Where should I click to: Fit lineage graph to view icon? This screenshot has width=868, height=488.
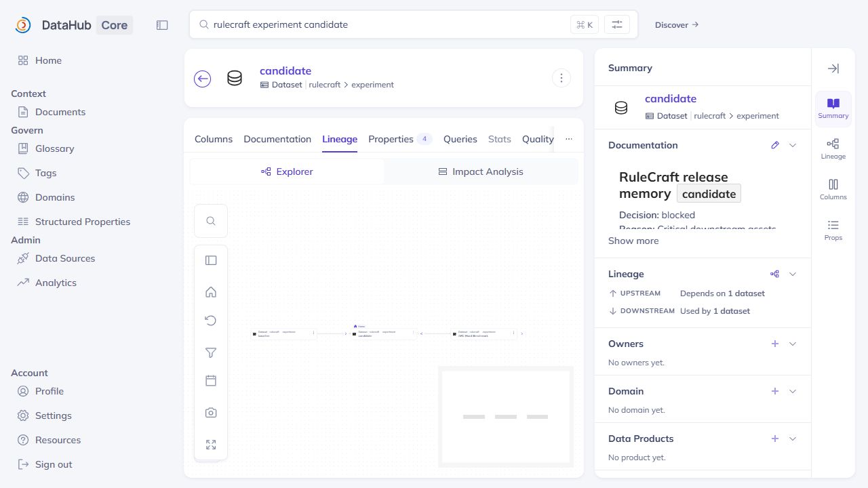(x=211, y=445)
